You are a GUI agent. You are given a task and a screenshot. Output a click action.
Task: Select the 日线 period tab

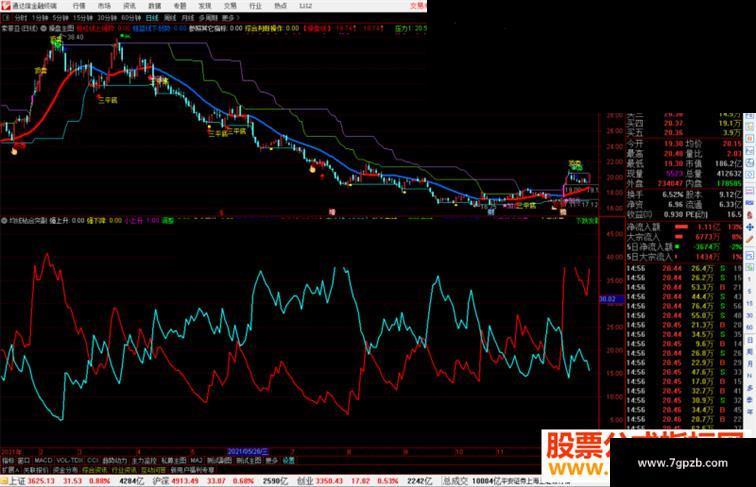click(152, 18)
